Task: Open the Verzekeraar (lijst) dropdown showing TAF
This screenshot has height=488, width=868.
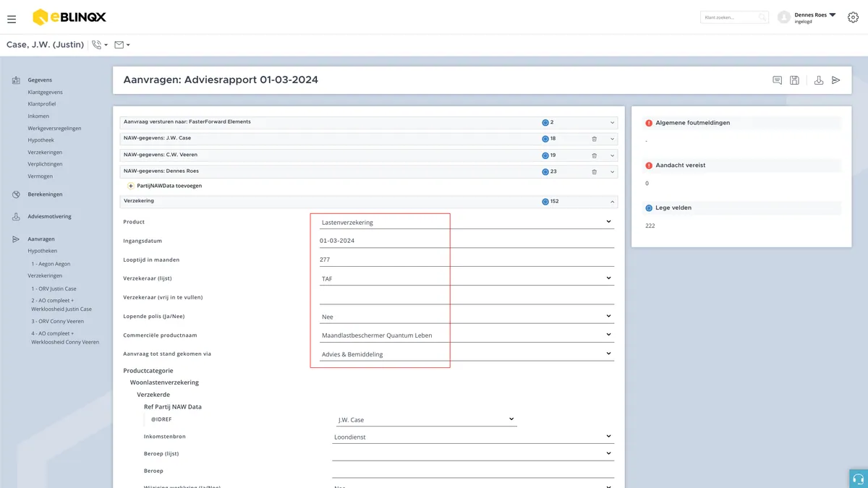Action: [467, 278]
